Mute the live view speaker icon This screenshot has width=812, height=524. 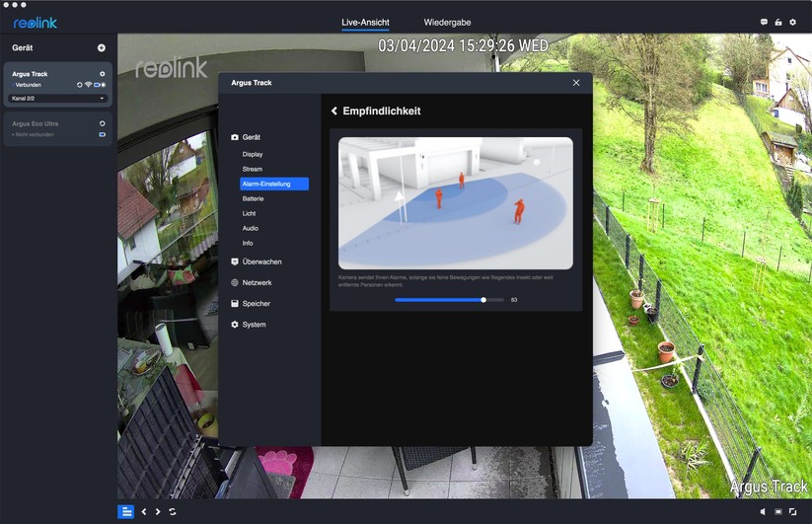763,511
